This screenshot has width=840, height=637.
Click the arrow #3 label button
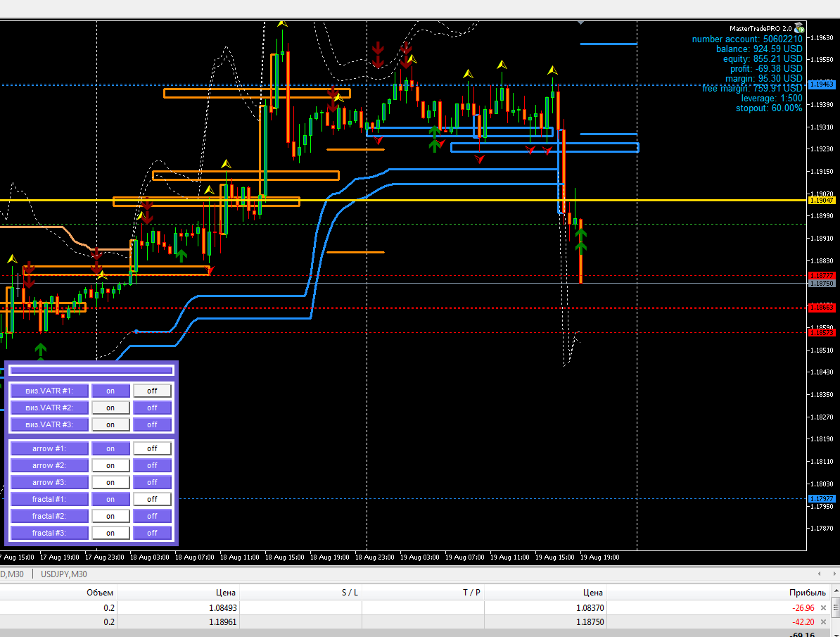49,482
